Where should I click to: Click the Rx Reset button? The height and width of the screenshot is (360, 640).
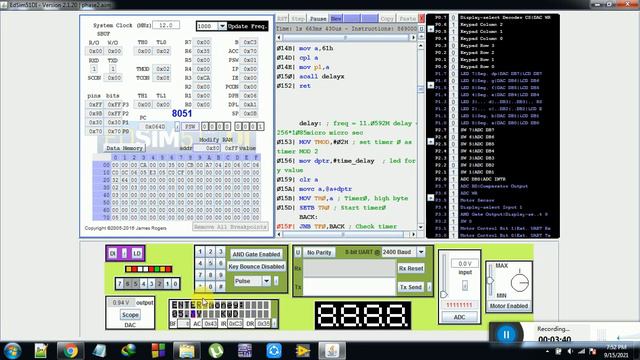411,268
